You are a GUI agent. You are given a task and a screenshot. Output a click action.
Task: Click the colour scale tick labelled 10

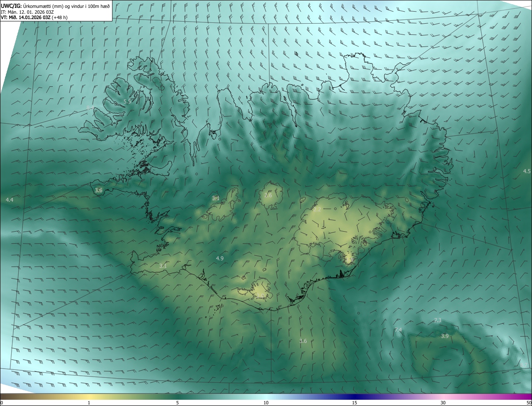pos(266,403)
